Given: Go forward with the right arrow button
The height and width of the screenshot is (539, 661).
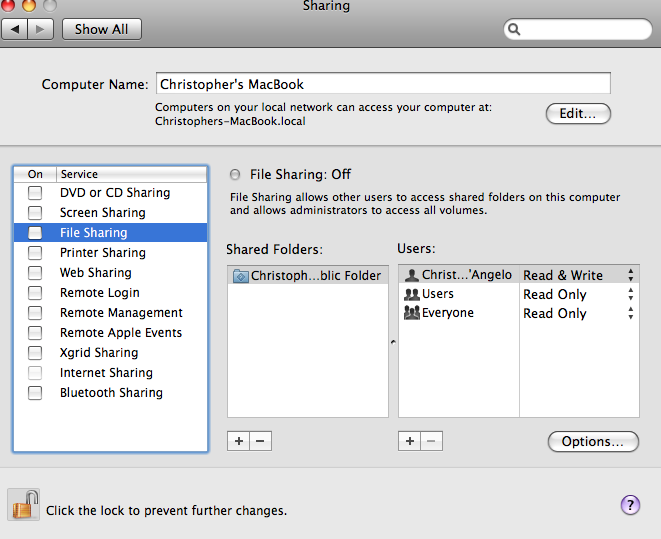Looking at the screenshot, I should pos(40,29).
